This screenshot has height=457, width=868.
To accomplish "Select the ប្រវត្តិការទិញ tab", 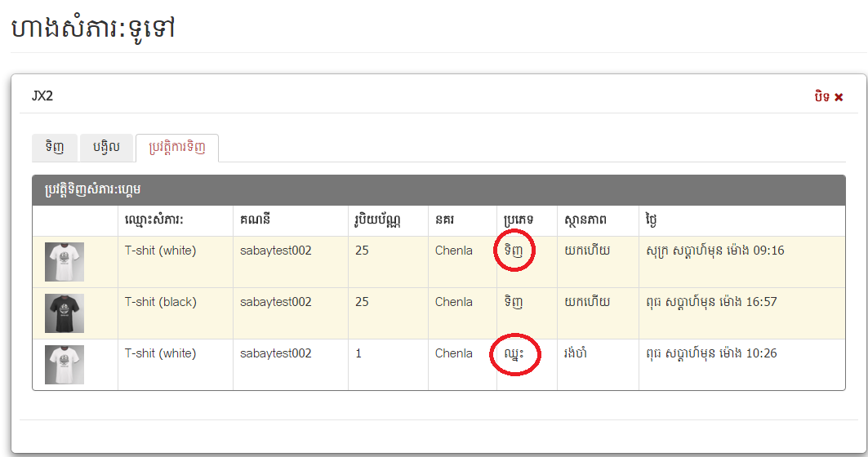I will [176, 148].
